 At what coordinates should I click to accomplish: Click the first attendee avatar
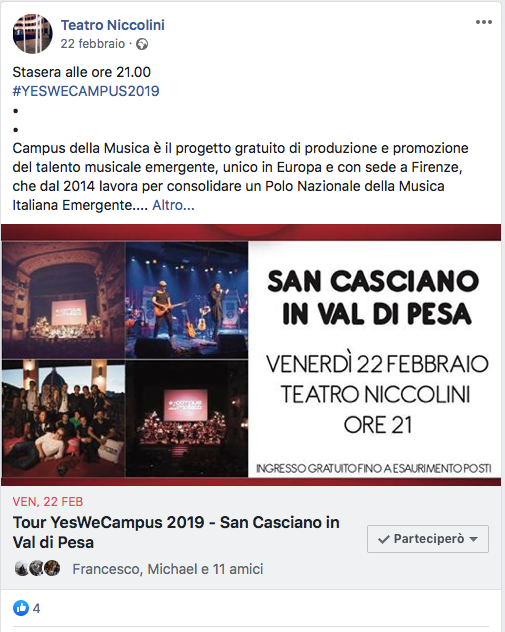tap(21, 568)
